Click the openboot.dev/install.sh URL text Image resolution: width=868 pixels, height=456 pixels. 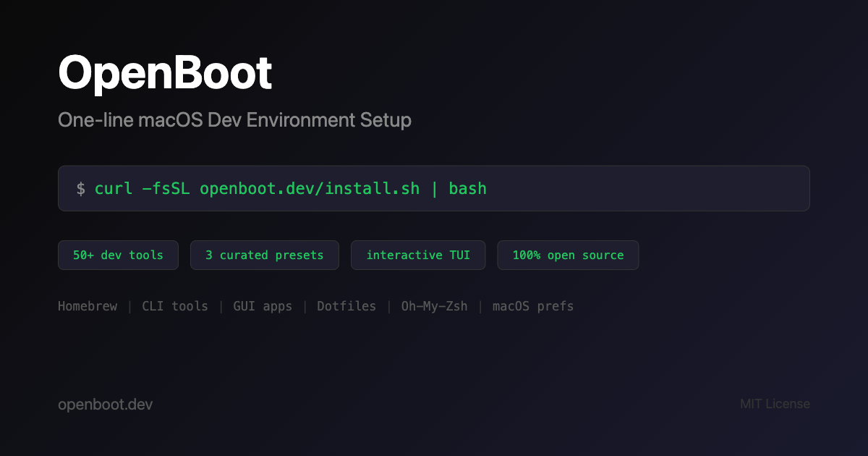pos(310,188)
